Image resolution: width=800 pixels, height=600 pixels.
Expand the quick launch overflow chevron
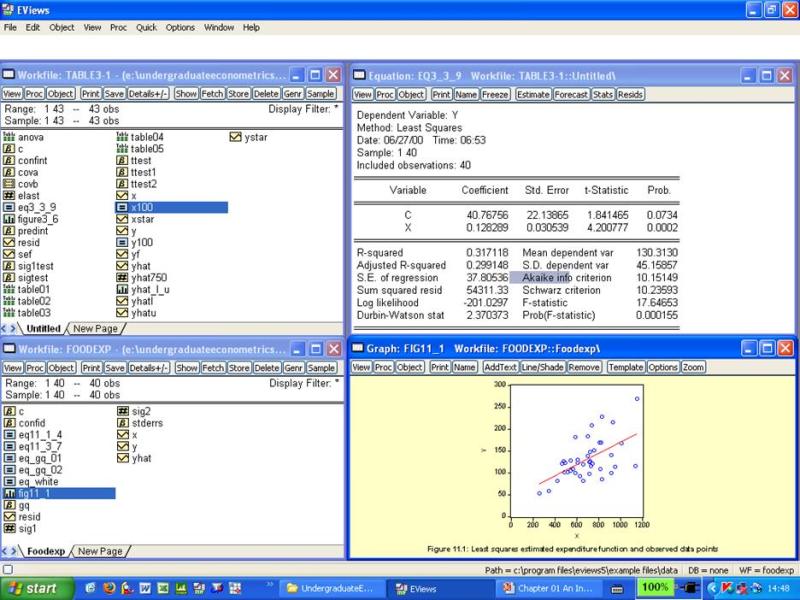coord(270,585)
